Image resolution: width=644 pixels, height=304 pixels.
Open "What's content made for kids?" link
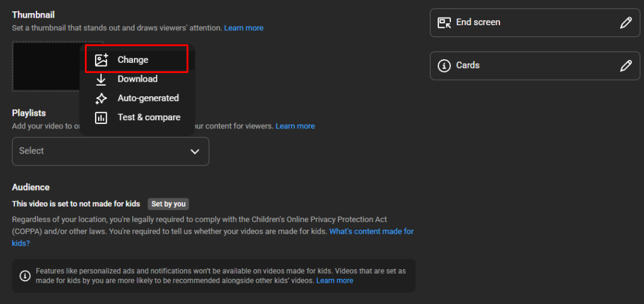[213, 237]
